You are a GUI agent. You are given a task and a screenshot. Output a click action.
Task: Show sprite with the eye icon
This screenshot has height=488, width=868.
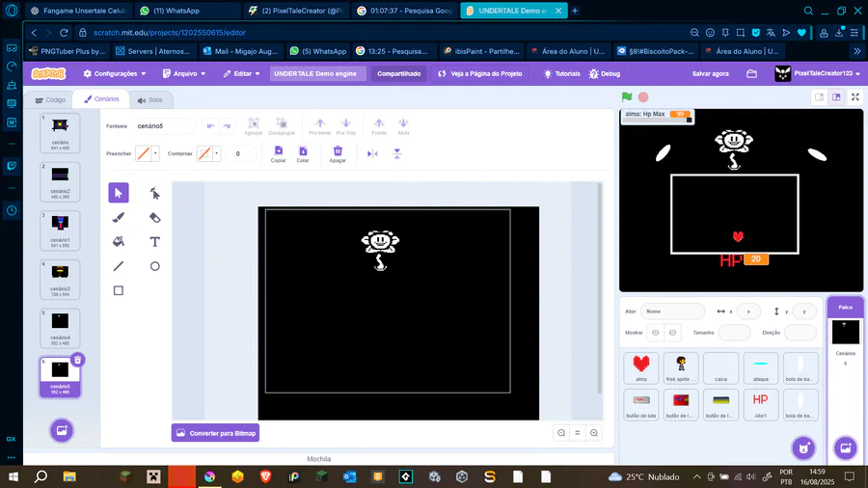pyautogui.click(x=656, y=333)
